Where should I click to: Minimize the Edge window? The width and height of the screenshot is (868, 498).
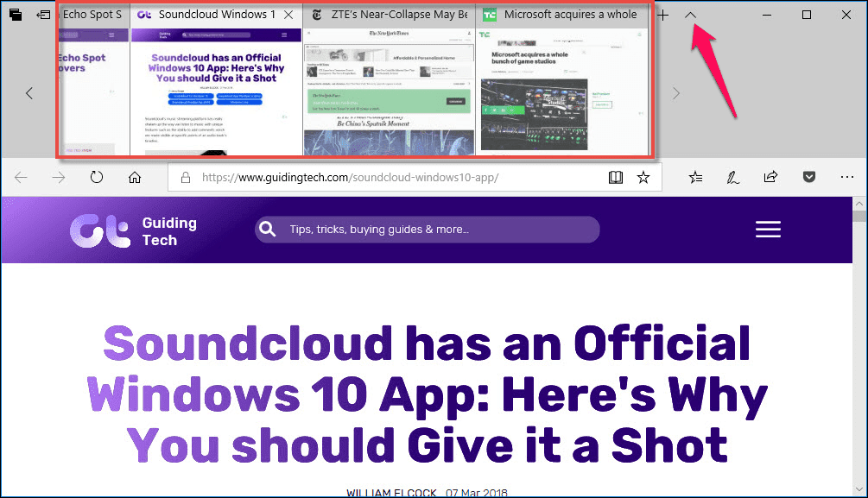767,16
